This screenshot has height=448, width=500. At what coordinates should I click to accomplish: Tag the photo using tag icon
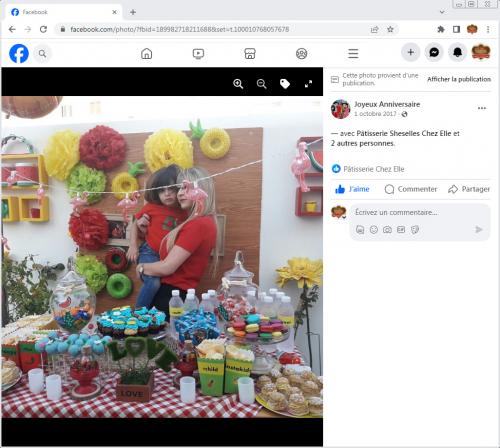coord(285,84)
